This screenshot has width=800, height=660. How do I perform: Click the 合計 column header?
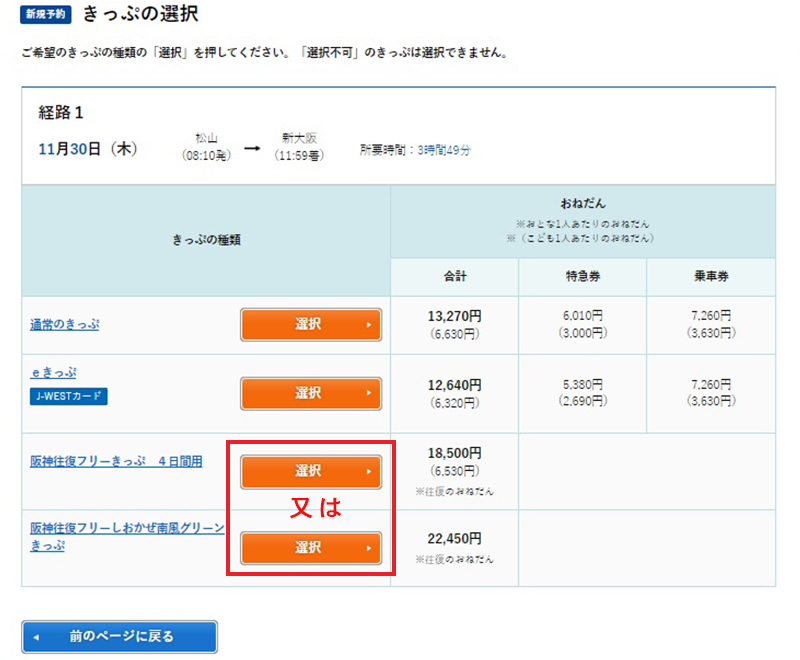[x=454, y=277]
